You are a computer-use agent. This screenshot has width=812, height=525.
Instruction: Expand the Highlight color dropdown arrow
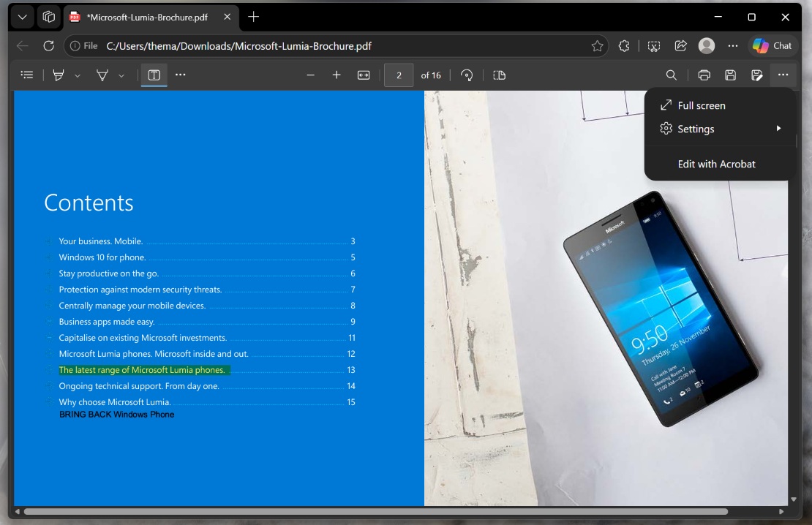point(77,75)
